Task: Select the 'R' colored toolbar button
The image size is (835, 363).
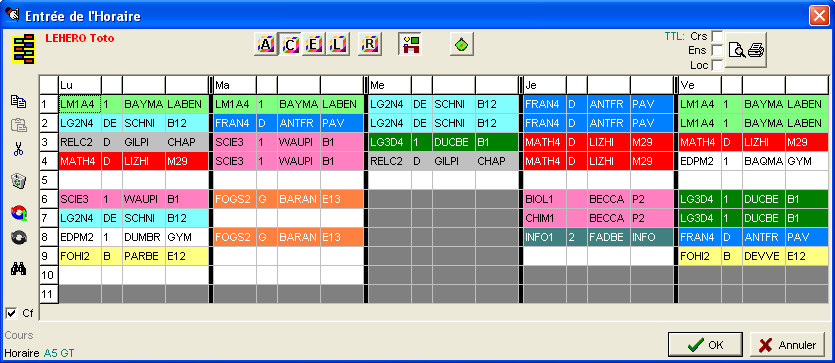Action: (370, 45)
